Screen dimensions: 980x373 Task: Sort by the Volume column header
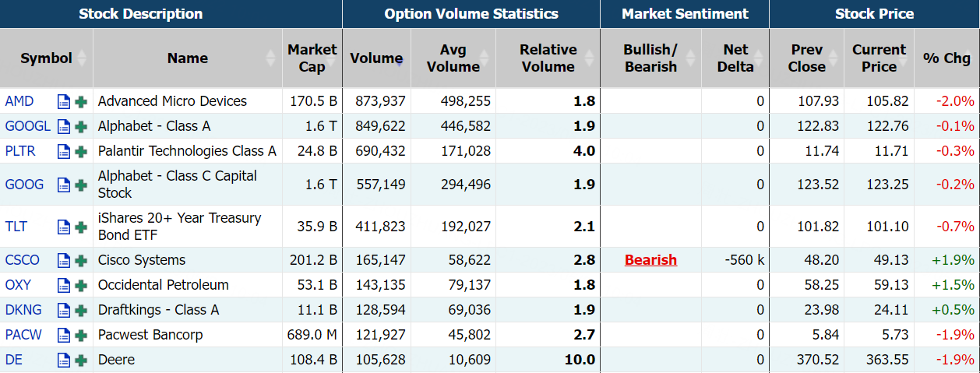tap(376, 58)
